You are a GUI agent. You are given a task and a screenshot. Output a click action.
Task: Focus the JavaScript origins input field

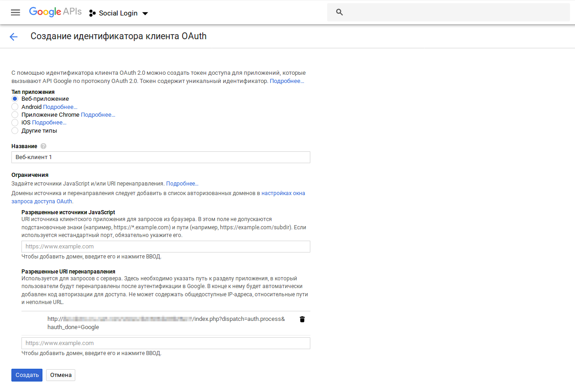tap(166, 247)
